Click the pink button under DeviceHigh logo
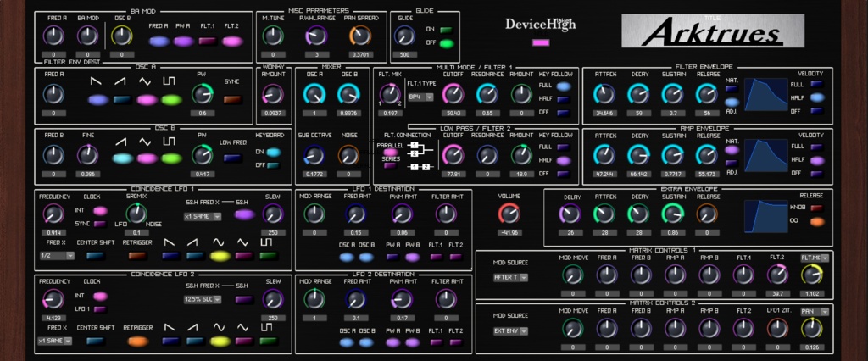 [x=541, y=42]
